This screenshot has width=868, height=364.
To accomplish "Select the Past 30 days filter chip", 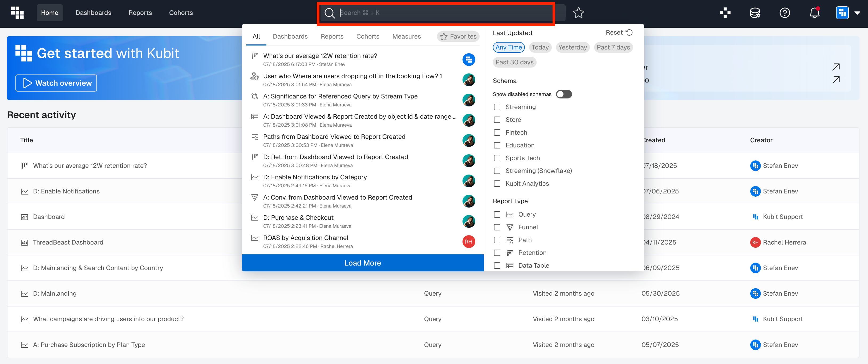I will [x=514, y=62].
